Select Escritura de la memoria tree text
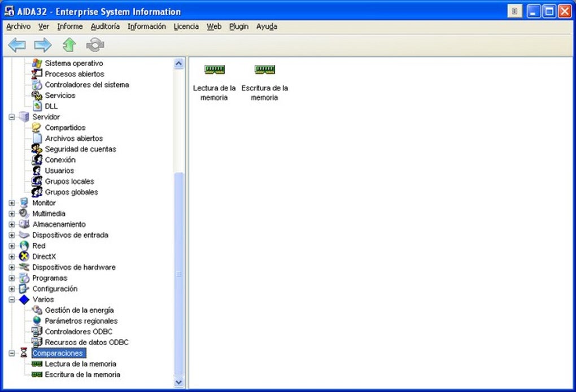Screen dimensions: 576x392 pyautogui.click(x=82, y=374)
